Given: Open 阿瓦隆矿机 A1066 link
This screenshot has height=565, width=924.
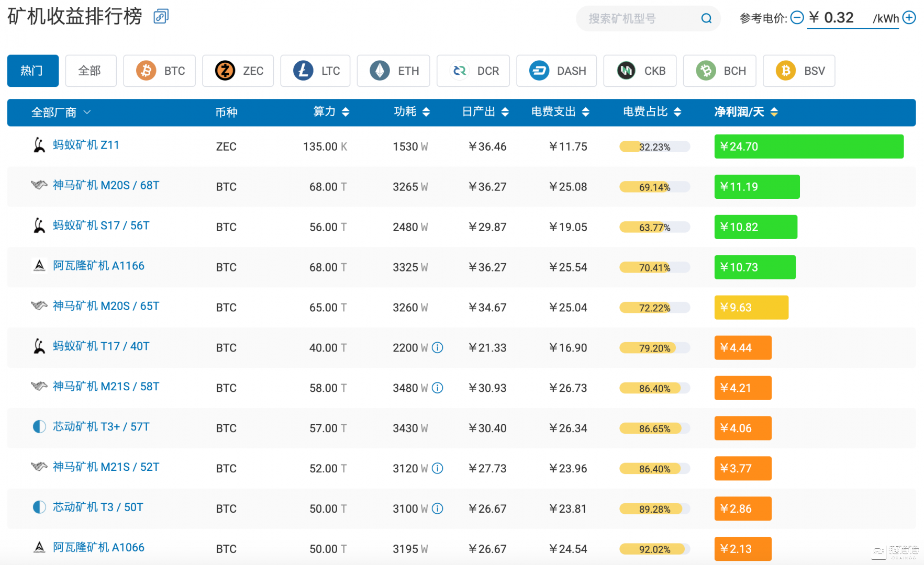Looking at the screenshot, I should click(98, 548).
